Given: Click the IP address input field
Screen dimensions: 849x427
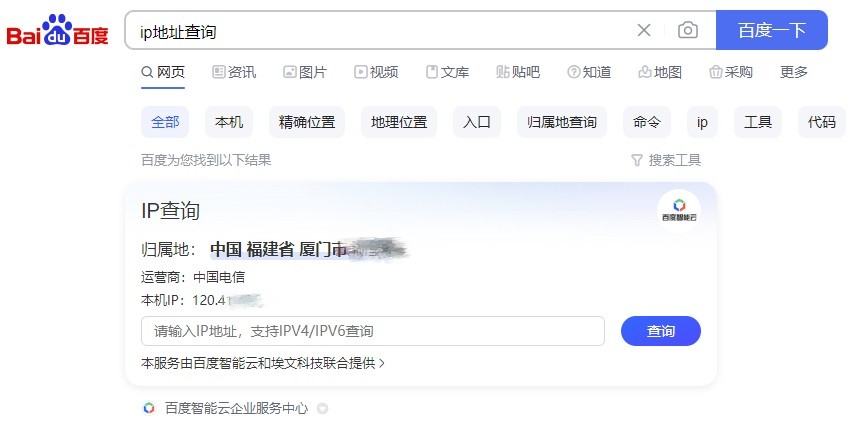Looking at the screenshot, I should (x=373, y=331).
